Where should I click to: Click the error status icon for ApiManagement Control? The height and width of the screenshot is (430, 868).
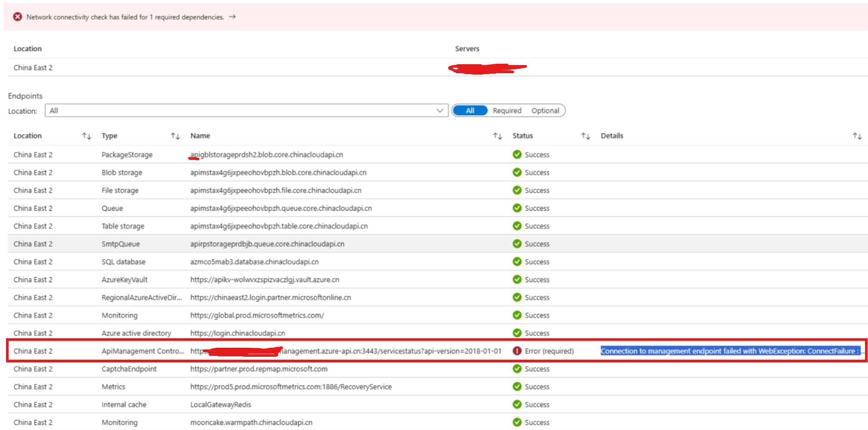[x=517, y=351]
